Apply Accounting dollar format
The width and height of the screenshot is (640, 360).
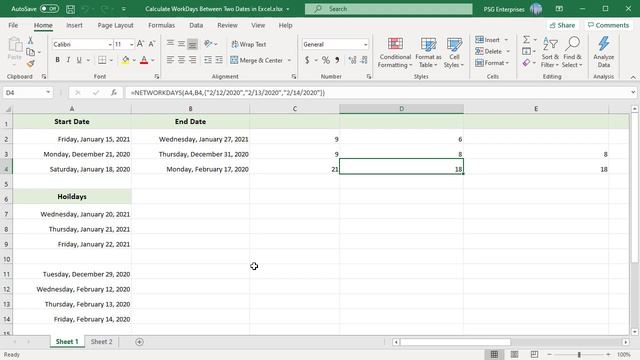click(x=307, y=60)
